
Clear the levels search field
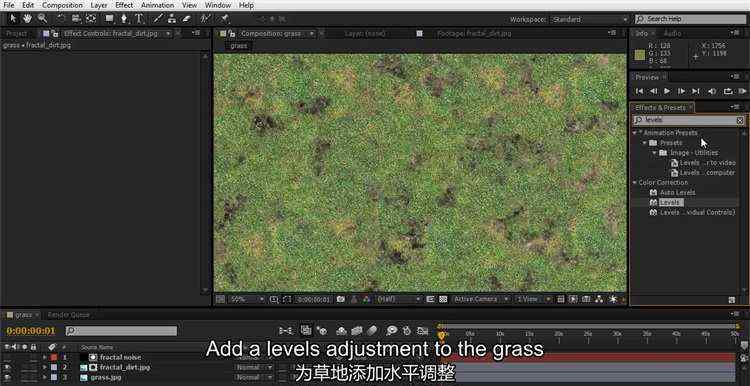pyautogui.click(x=739, y=121)
